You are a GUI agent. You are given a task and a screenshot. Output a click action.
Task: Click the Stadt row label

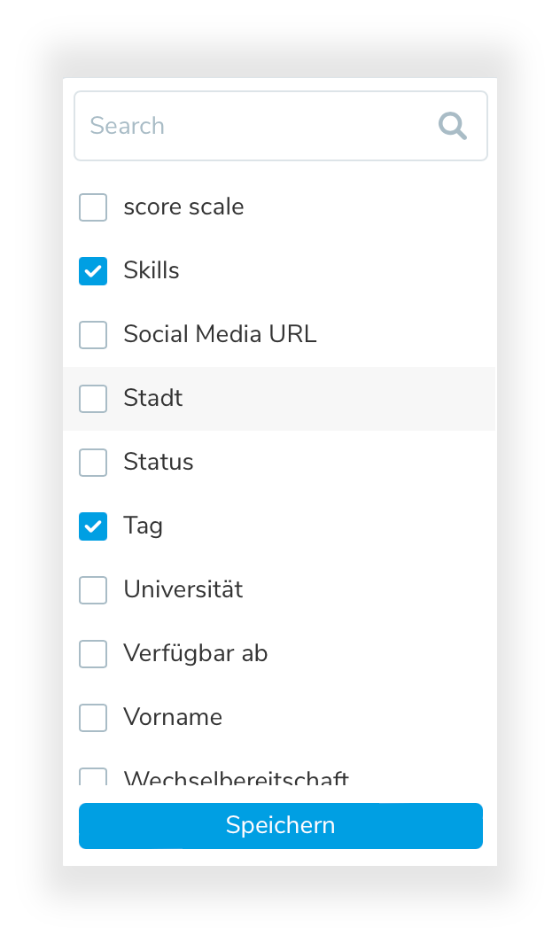[x=153, y=398]
